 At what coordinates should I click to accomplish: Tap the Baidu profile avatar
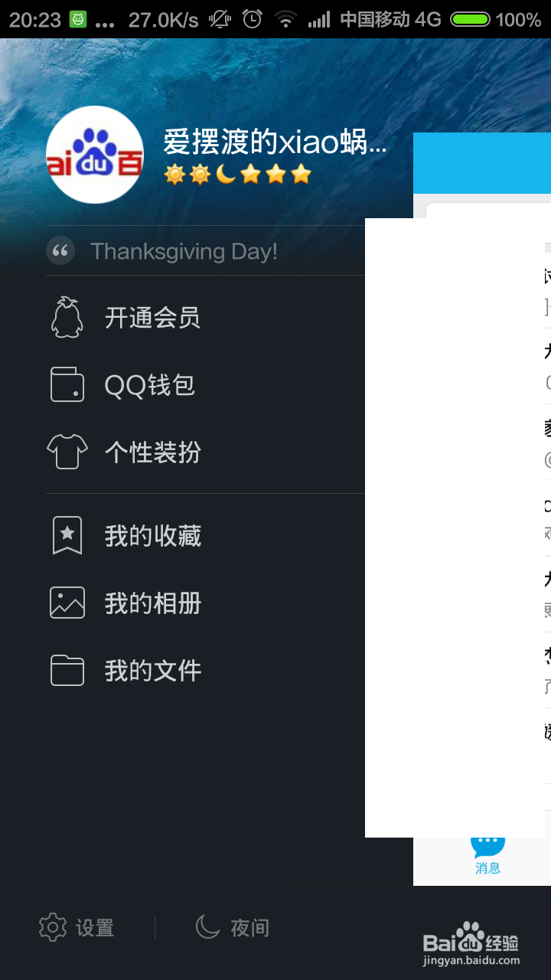pyautogui.click(x=95, y=155)
